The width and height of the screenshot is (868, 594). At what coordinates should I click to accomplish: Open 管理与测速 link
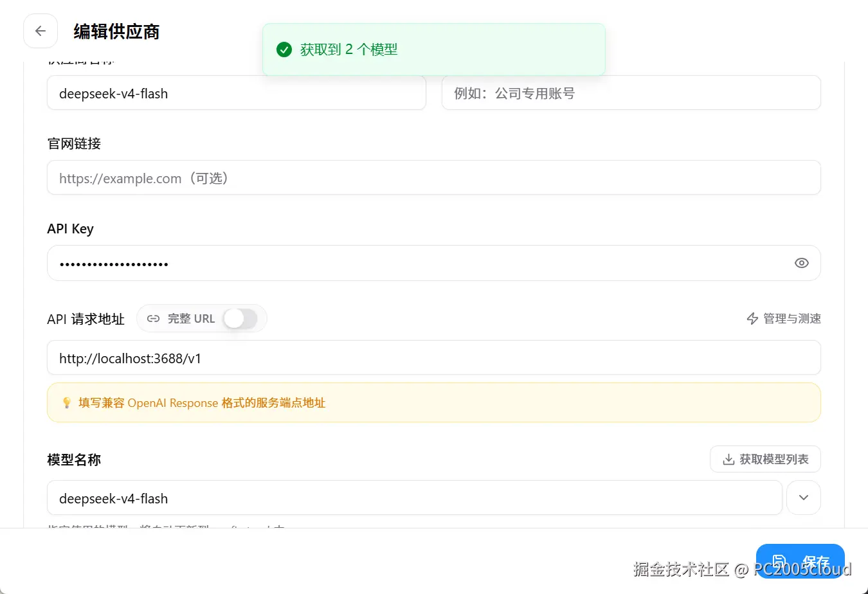point(784,318)
